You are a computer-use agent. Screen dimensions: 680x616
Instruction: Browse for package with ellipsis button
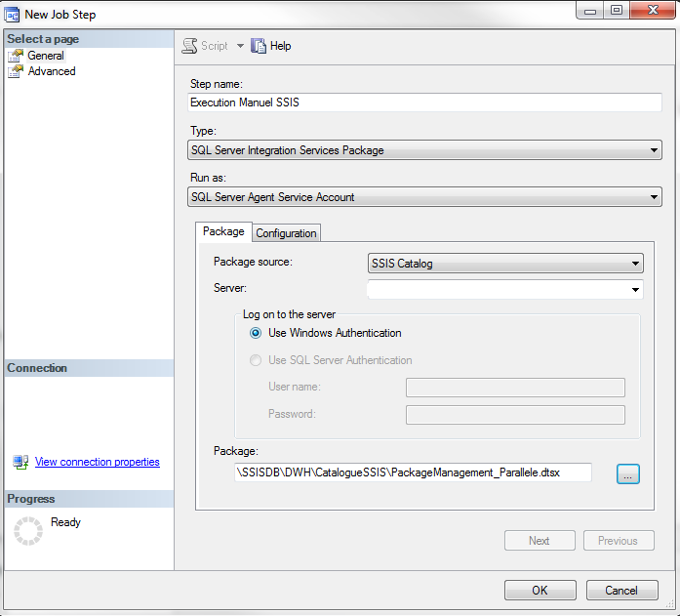[628, 473]
